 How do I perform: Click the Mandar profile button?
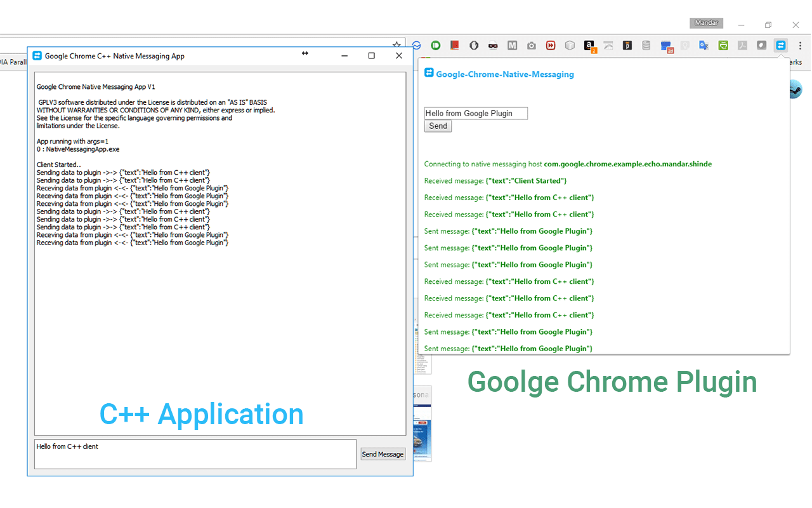tap(706, 23)
